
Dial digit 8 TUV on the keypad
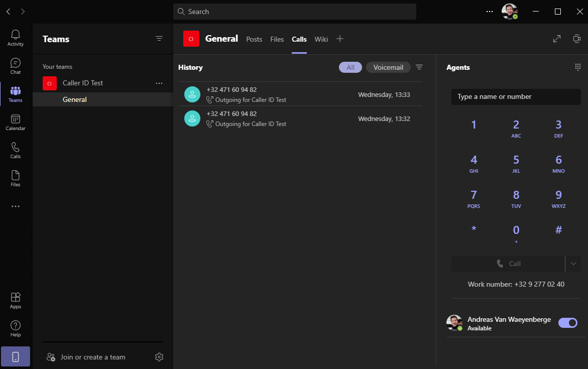tap(516, 199)
